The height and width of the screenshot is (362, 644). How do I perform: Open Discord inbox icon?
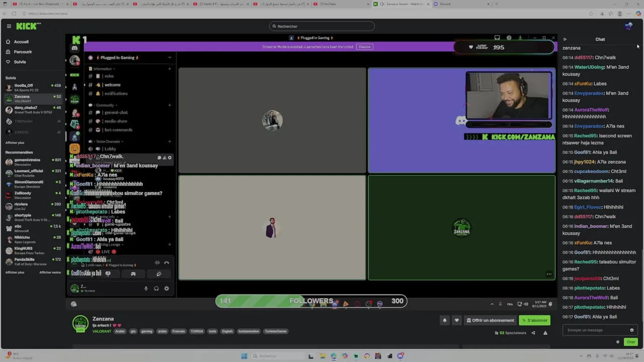coord(497,38)
